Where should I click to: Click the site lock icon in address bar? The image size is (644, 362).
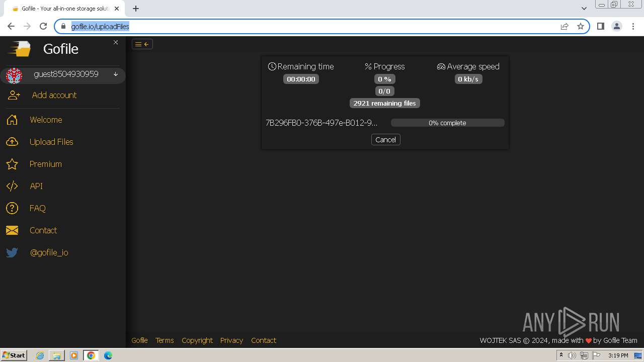[63, 26]
